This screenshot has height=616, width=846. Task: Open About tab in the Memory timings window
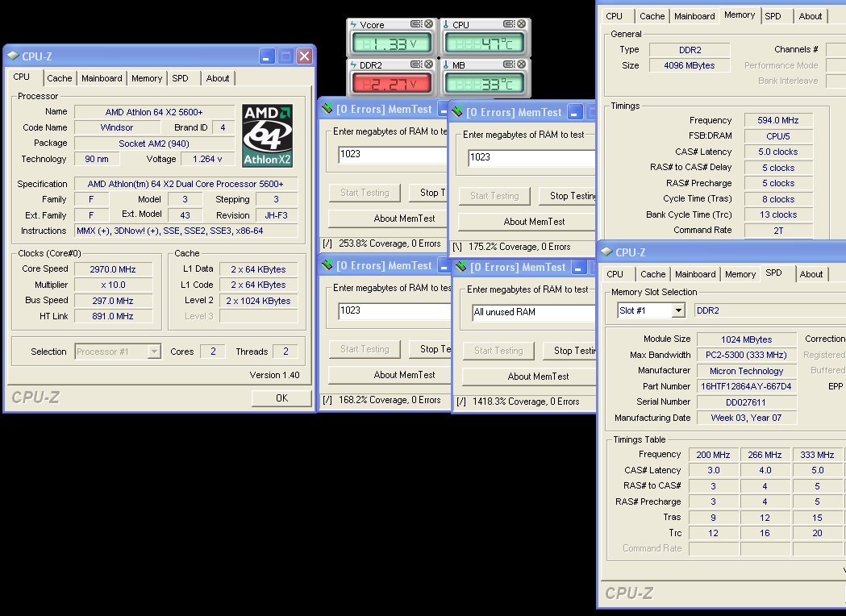point(811,16)
